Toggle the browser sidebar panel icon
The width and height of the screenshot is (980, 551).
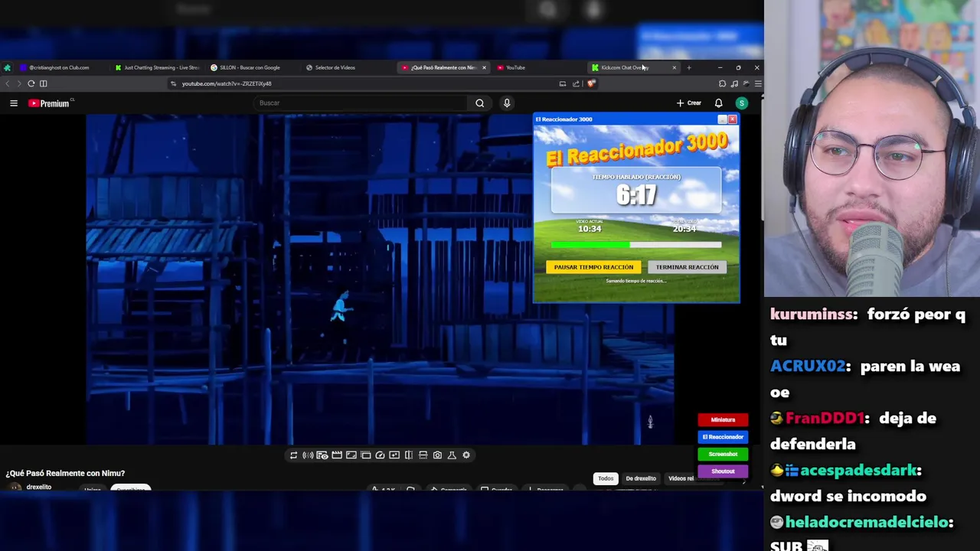tap(44, 83)
